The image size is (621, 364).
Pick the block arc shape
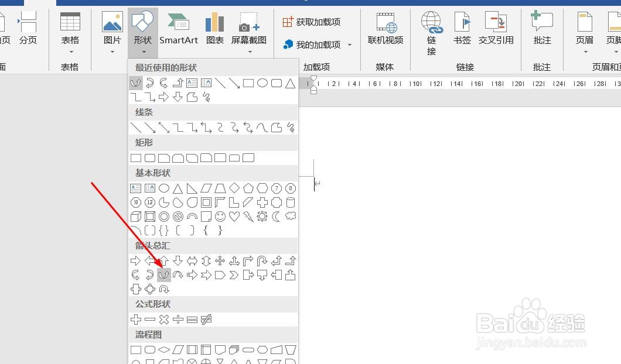pyautogui.click(x=192, y=217)
